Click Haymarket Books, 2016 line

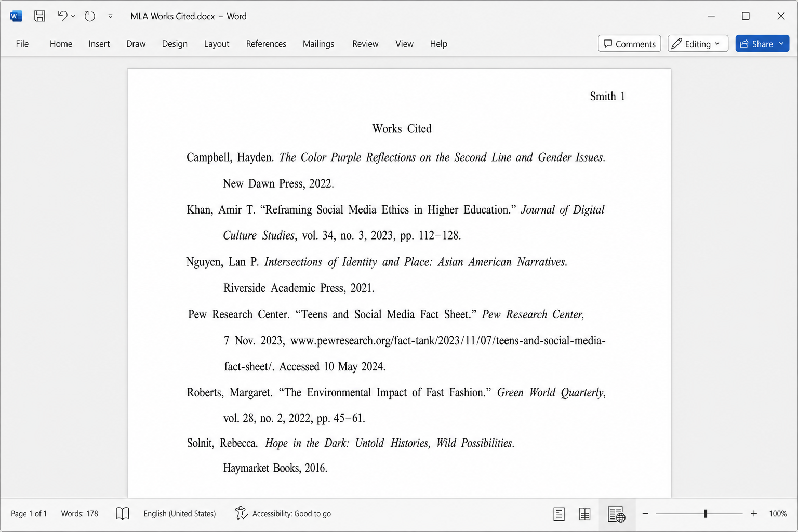pos(275,468)
